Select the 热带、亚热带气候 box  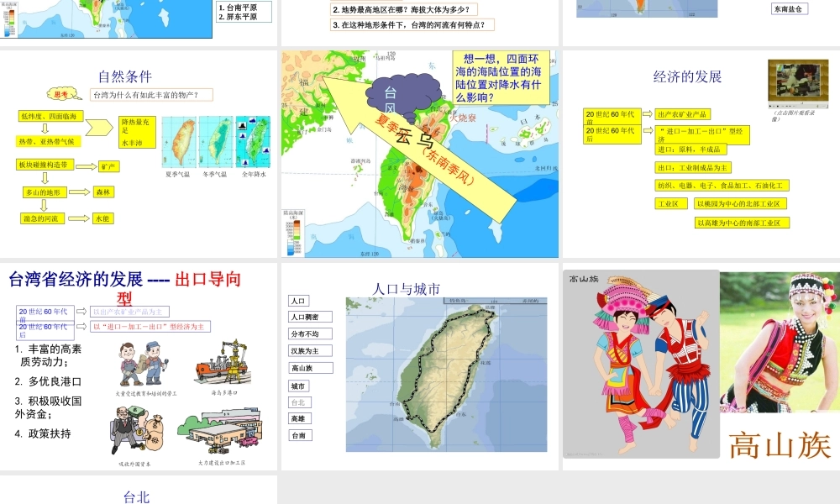pos(48,141)
